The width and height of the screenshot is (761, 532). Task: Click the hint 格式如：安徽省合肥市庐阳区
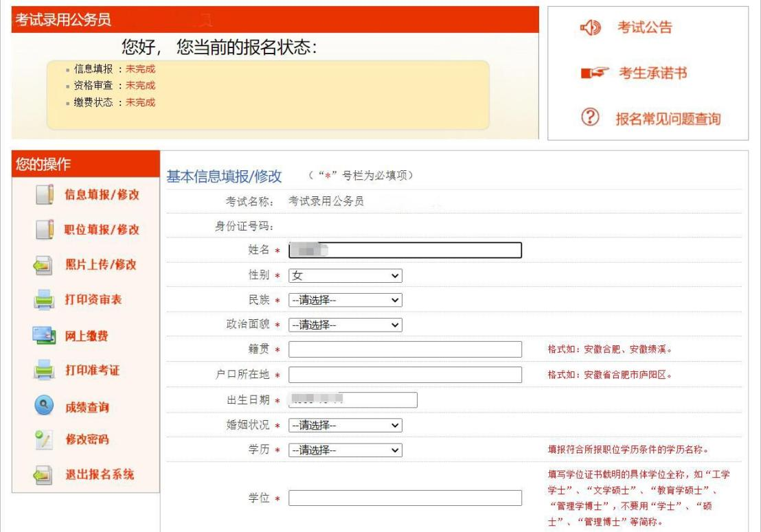[610, 374]
